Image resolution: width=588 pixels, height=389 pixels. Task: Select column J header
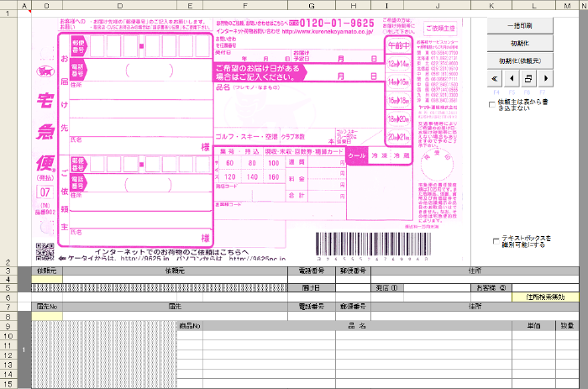(438, 5)
